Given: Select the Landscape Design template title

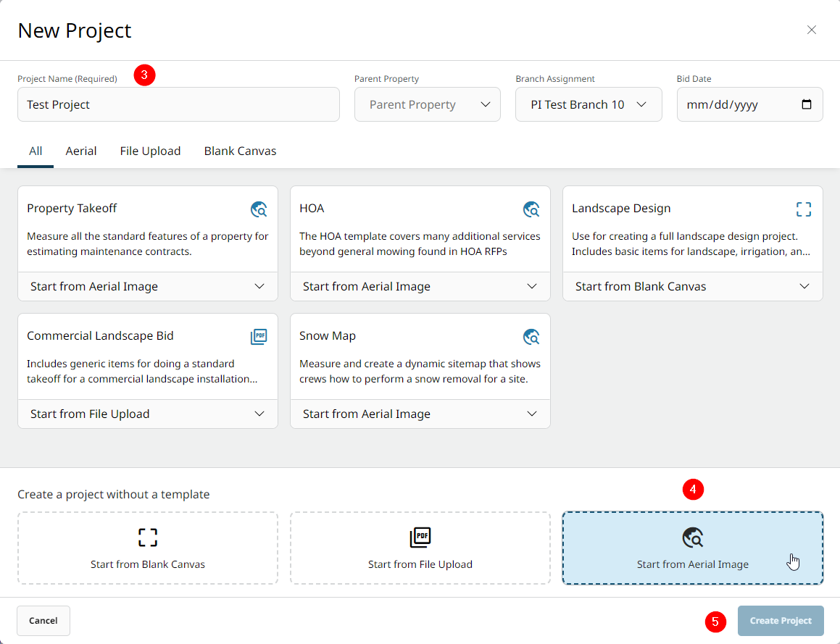Looking at the screenshot, I should coord(621,208).
